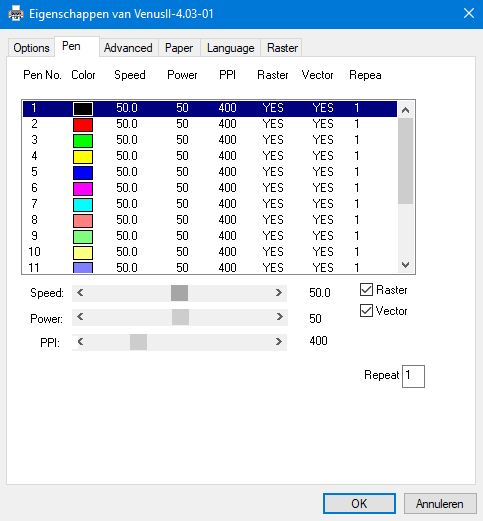Image resolution: width=483 pixels, height=521 pixels.
Task: Click the power value 50 of pen 7
Action: point(182,204)
